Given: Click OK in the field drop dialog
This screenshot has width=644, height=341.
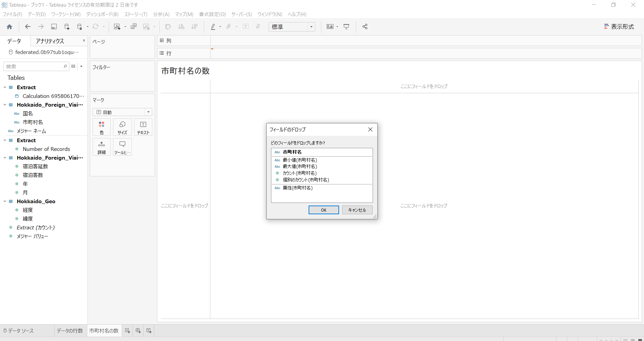Looking at the screenshot, I should click(x=324, y=210).
